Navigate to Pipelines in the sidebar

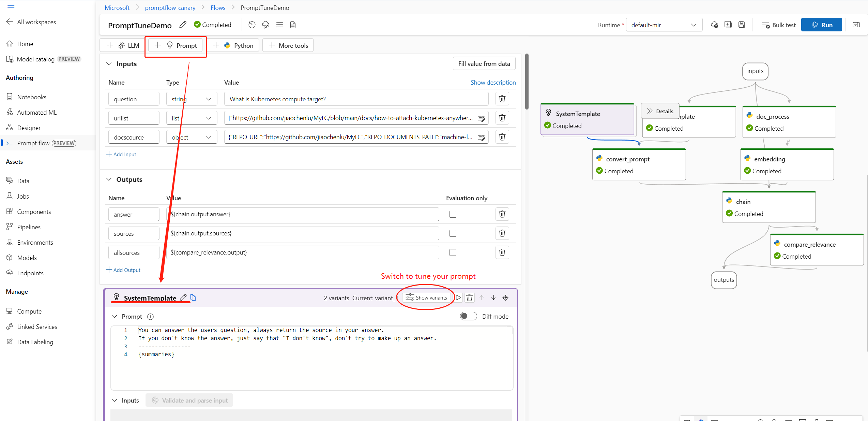(x=29, y=227)
